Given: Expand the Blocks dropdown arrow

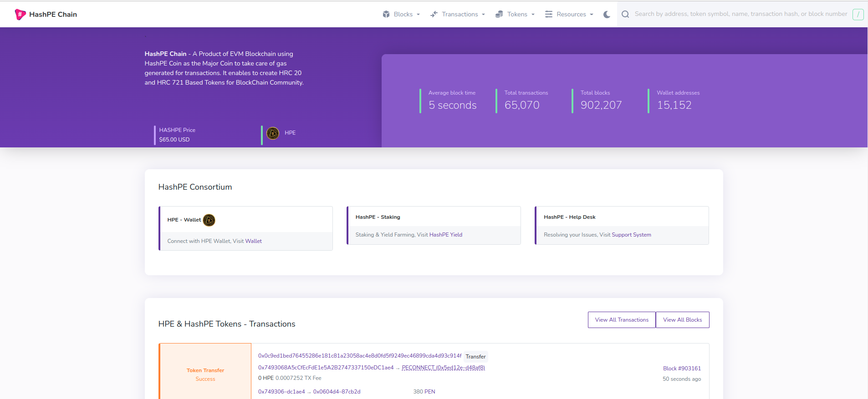Looking at the screenshot, I should point(418,15).
